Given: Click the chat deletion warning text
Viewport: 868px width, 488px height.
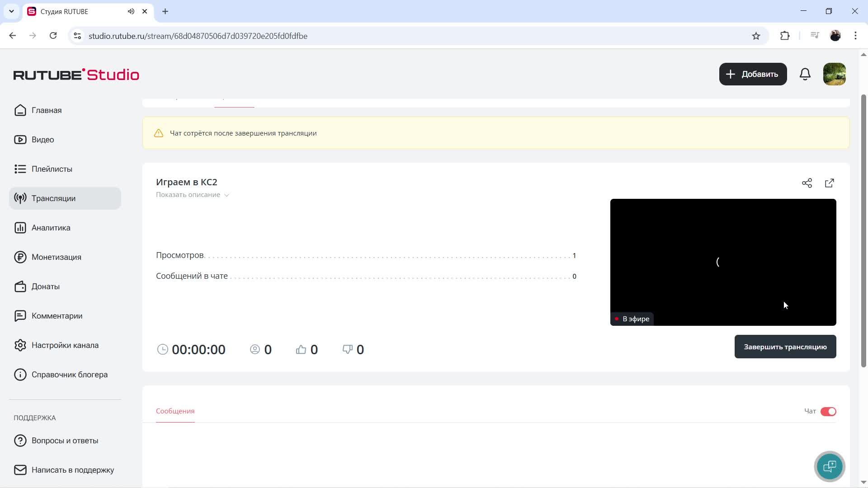Looking at the screenshot, I should [243, 133].
